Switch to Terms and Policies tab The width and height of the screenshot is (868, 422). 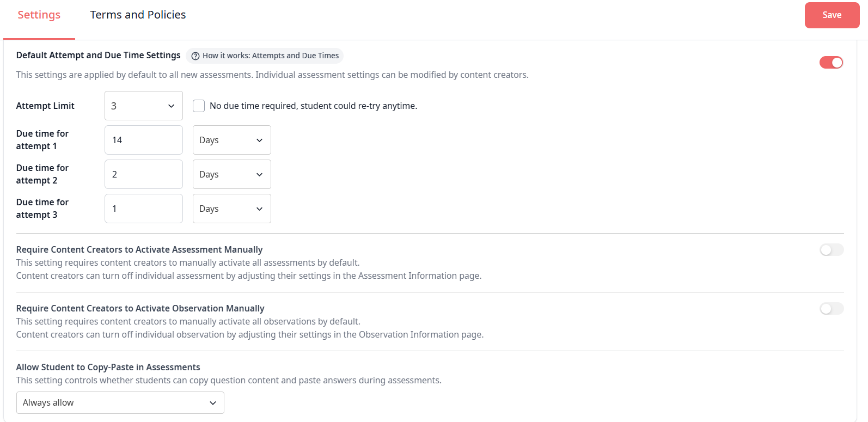coord(138,15)
